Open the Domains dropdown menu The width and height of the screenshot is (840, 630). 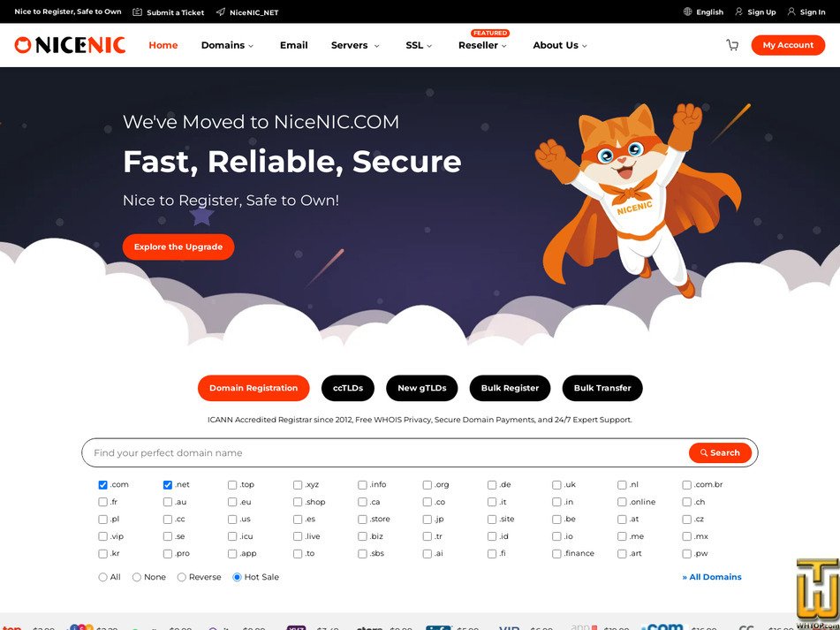coord(226,44)
